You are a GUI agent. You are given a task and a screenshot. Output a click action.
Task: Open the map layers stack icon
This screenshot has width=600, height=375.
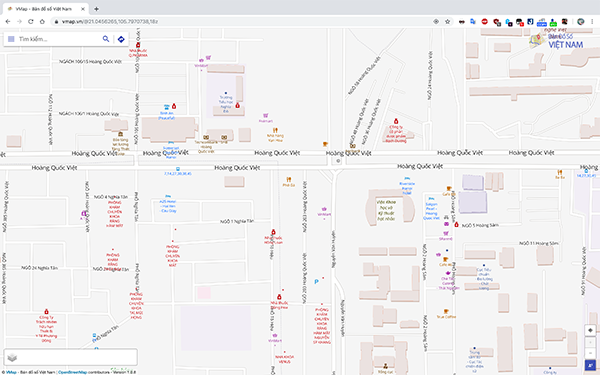click(x=12, y=357)
